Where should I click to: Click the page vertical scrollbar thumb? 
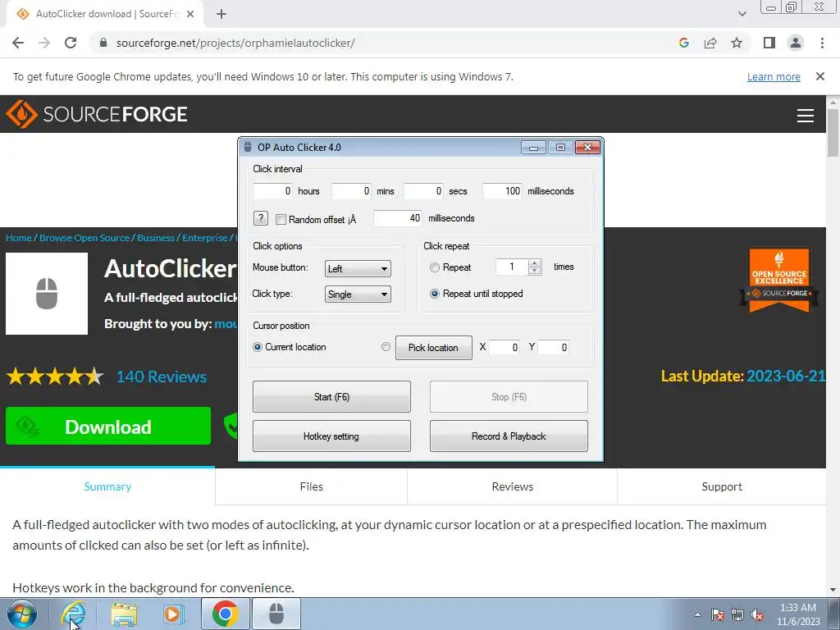[833, 133]
